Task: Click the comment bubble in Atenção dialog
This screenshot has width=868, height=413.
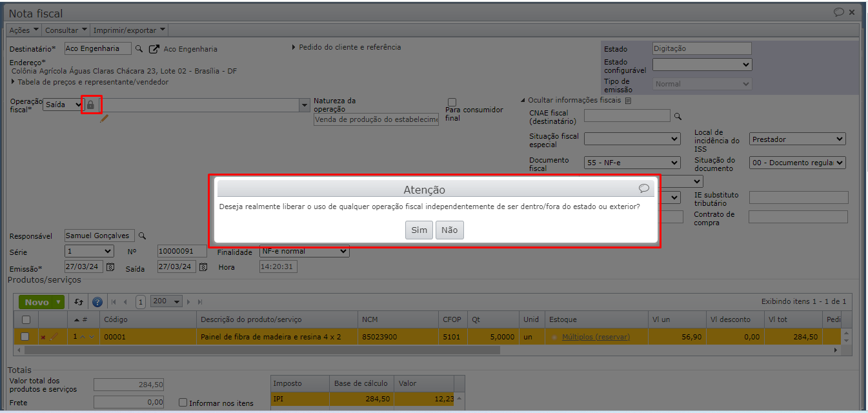Action: click(644, 188)
